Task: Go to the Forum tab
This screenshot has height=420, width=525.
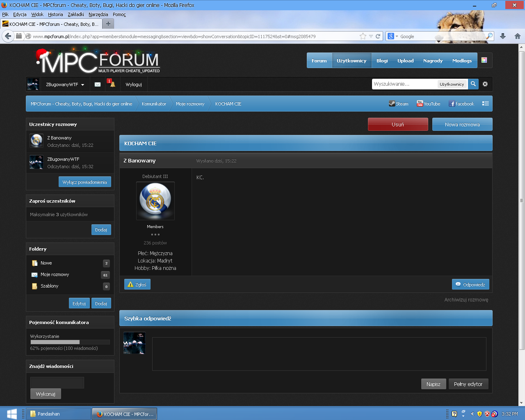Action: point(319,60)
